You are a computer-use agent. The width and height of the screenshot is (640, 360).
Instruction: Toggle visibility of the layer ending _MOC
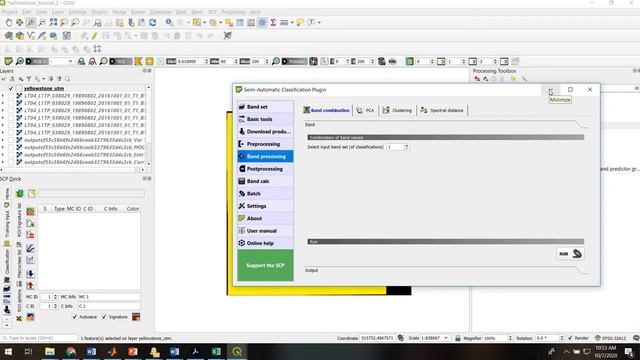pos(11,147)
